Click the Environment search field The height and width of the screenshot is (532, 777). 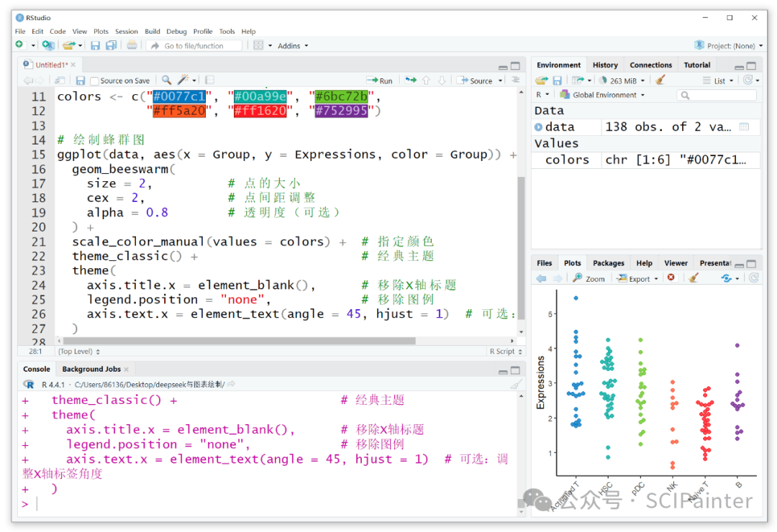[717, 95]
